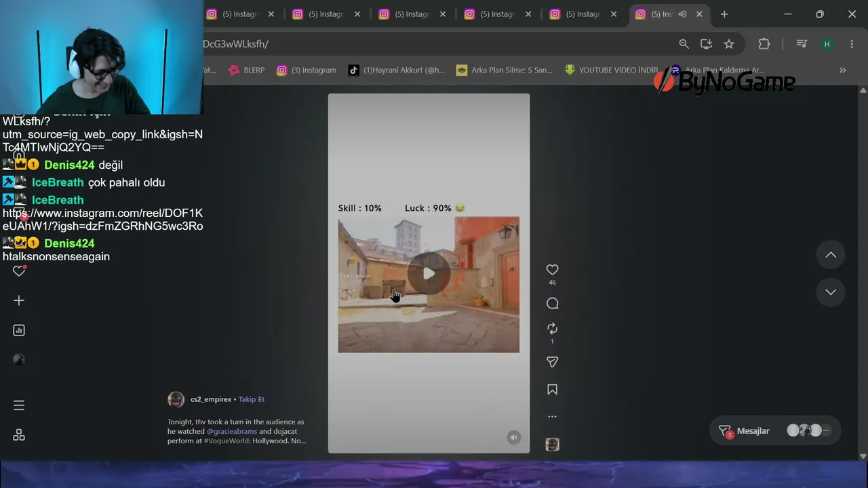Image resolution: width=868 pixels, height=488 pixels.
Task: Like the reel with the heart icon
Action: 552,270
